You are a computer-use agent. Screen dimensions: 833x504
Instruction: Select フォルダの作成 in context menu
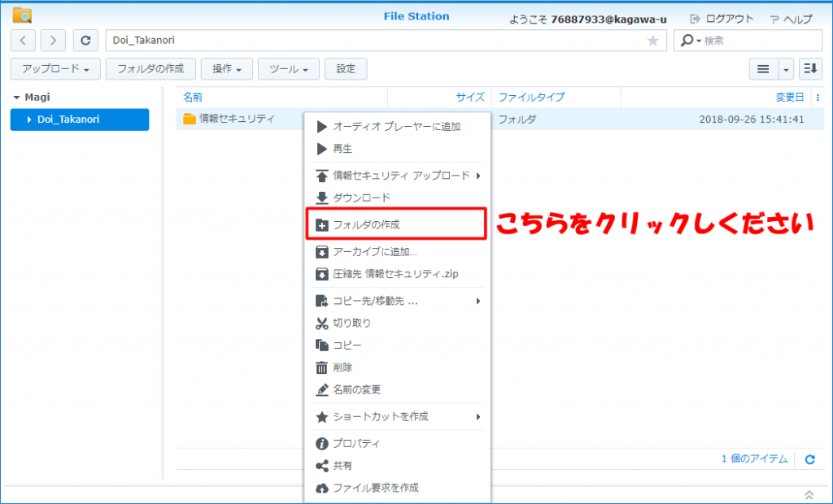click(x=366, y=224)
